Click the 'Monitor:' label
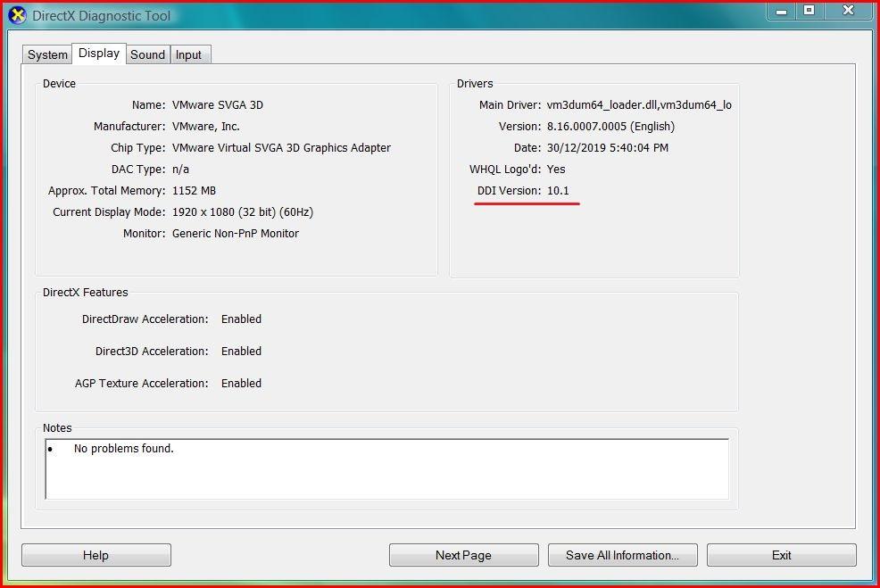The image size is (880, 588). (x=145, y=234)
